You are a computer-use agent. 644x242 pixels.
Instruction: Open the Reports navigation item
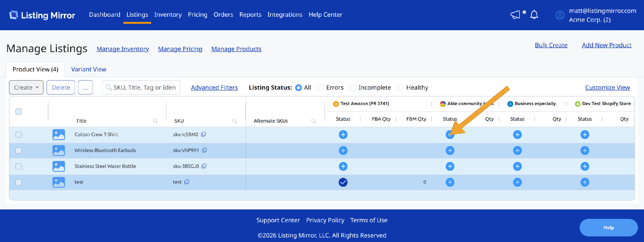click(x=250, y=15)
